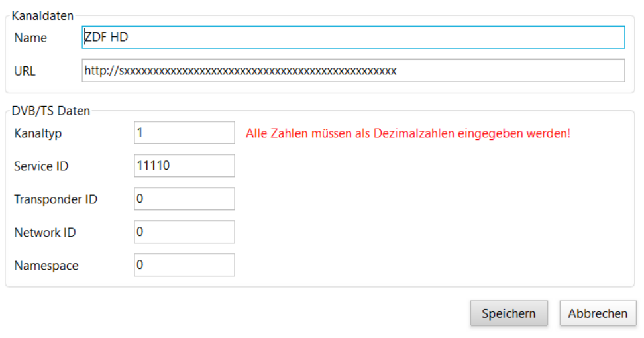The width and height of the screenshot is (644, 338).
Task: Focus the Network ID input field
Action: (184, 232)
